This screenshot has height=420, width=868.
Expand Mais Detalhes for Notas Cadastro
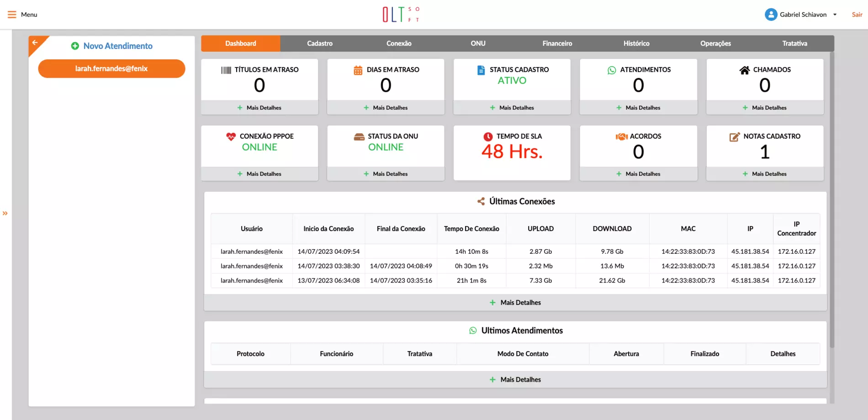pos(765,174)
